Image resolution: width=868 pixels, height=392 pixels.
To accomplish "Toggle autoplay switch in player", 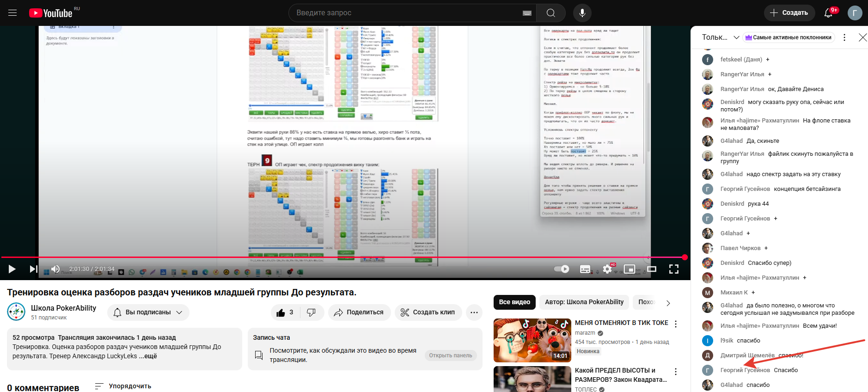I will [x=562, y=269].
